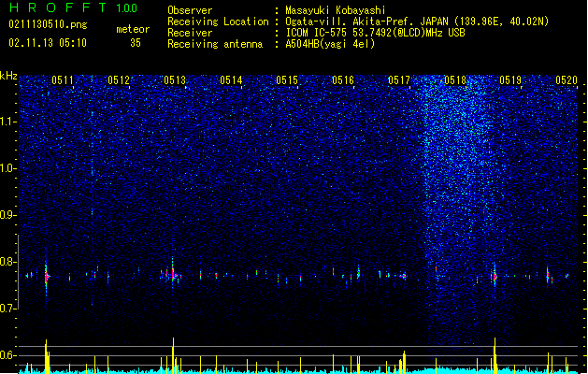Click the Receiver label
The image size is (588, 374).
(x=190, y=33)
